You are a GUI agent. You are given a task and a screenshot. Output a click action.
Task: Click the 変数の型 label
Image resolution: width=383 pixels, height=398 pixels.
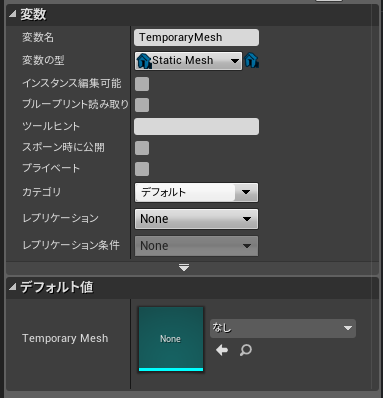43,60
